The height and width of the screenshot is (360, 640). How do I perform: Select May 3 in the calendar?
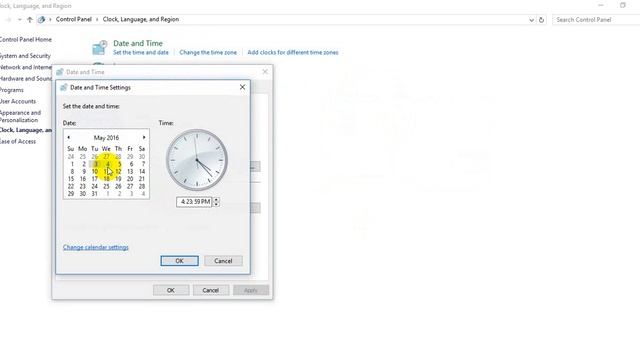[x=96, y=164]
